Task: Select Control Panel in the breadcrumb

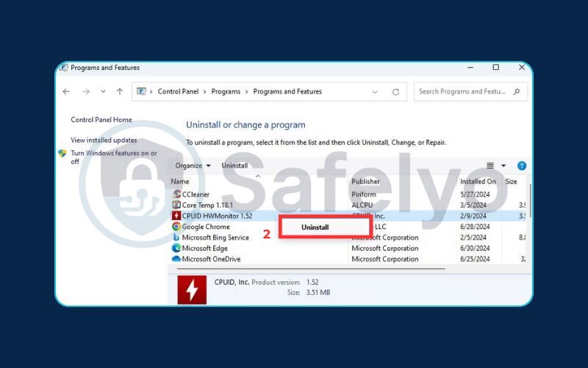Action: point(178,91)
